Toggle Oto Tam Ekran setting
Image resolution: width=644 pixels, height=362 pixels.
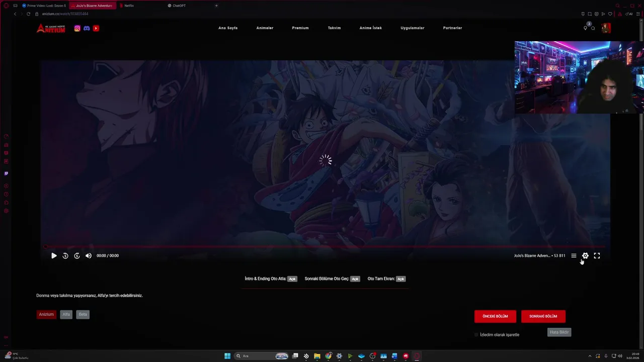click(x=400, y=279)
